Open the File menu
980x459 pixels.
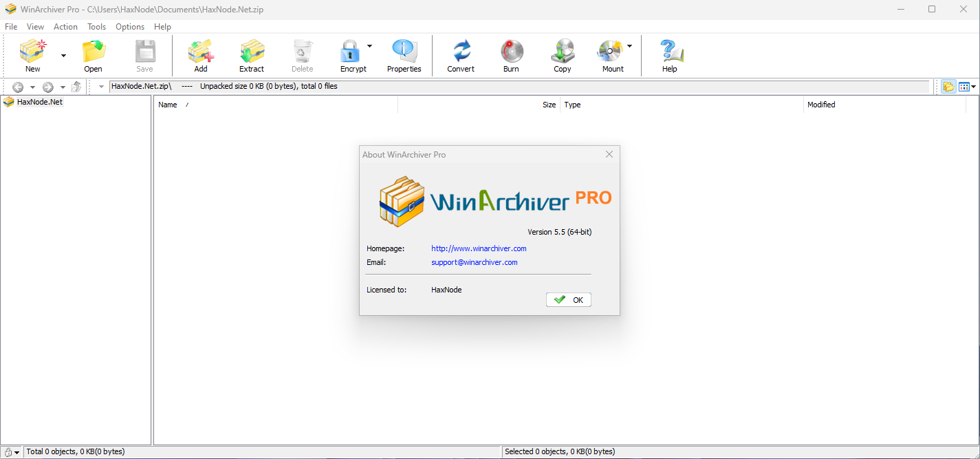(x=11, y=27)
